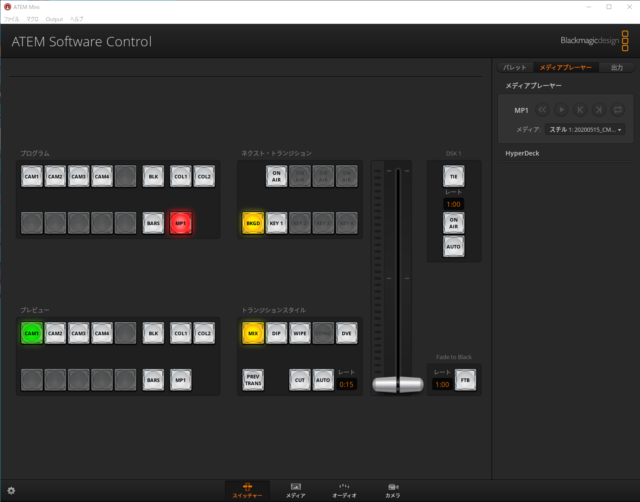Toggle Key 1 ON AIR in Next Transition
The image size is (640, 502).
coord(276,176)
